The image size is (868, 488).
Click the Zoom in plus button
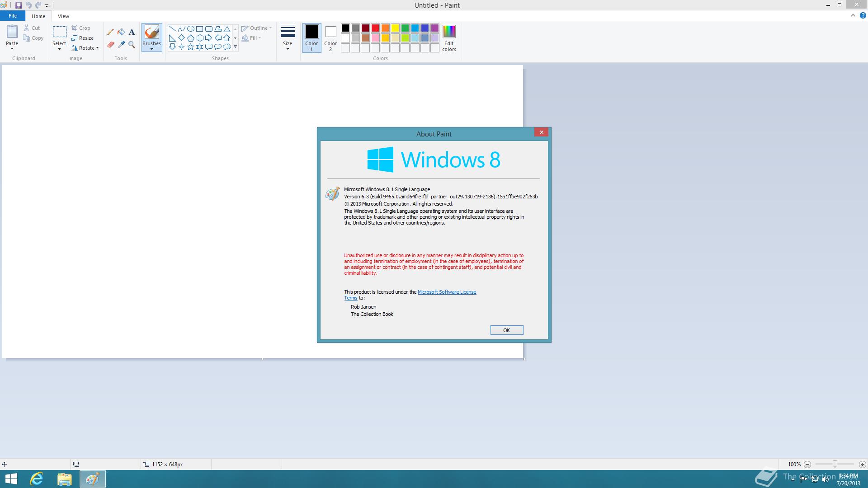[862, 465]
